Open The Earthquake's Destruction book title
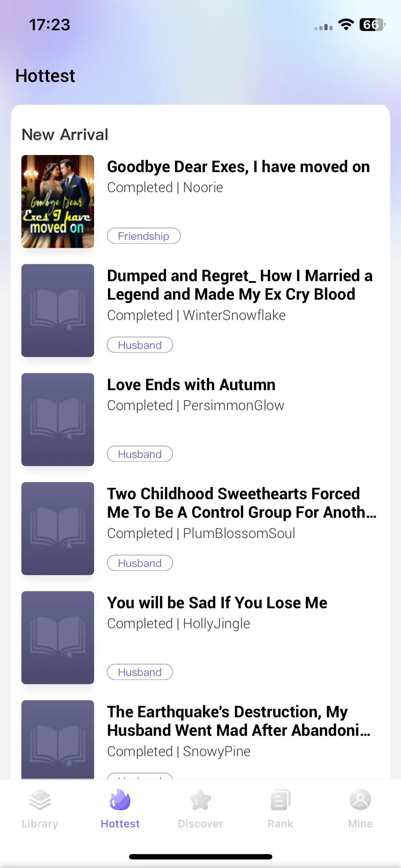The width and height of the screenshot is (401, 868). coord(239,721)
